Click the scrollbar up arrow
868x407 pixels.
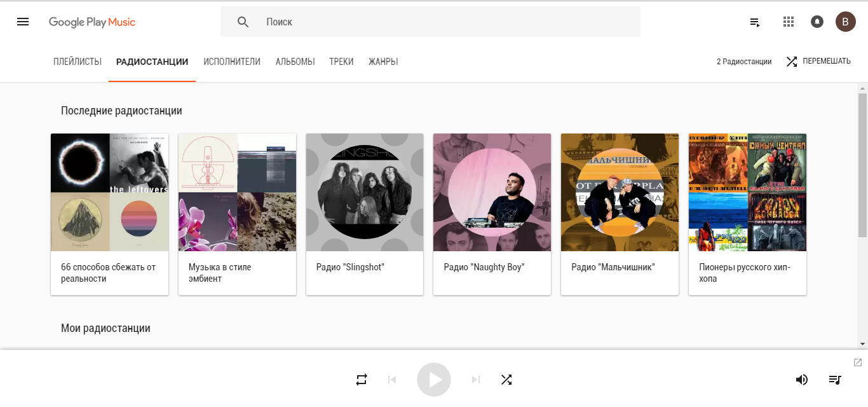(x=862, y=88)
